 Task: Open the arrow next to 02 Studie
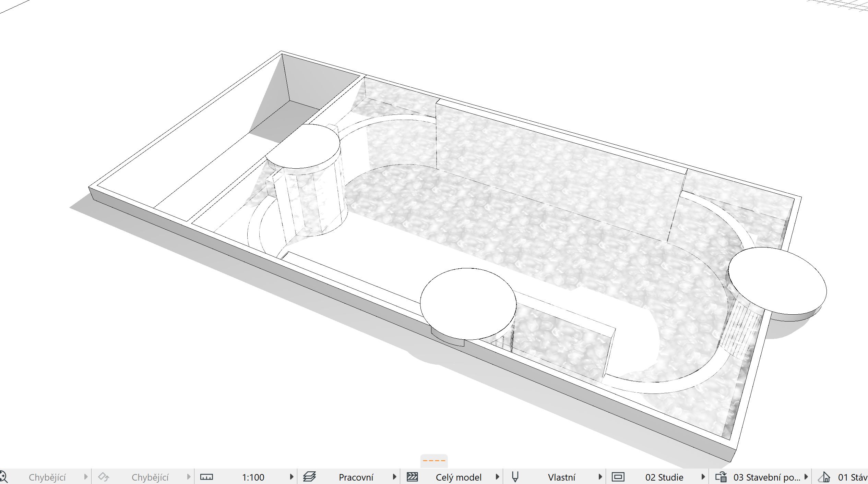[703, 477]
